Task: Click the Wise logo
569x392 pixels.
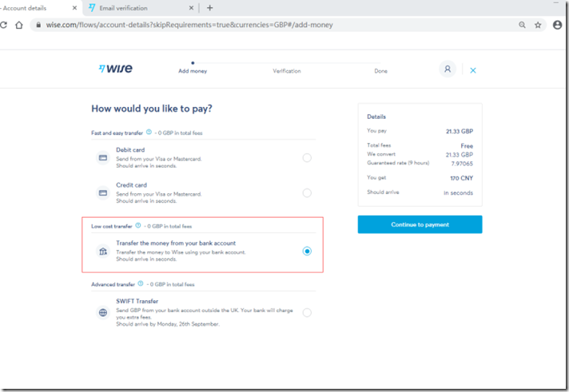Action: click(115, 69)
